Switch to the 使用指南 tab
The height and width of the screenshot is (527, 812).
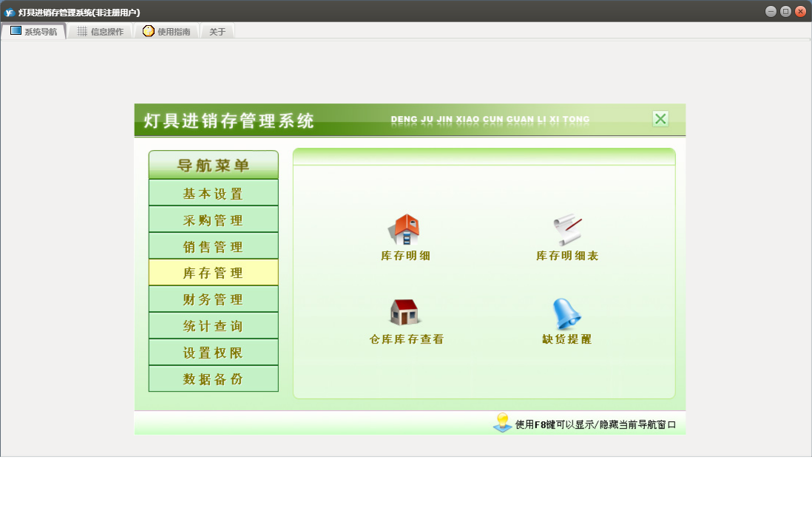pos(166,32)
